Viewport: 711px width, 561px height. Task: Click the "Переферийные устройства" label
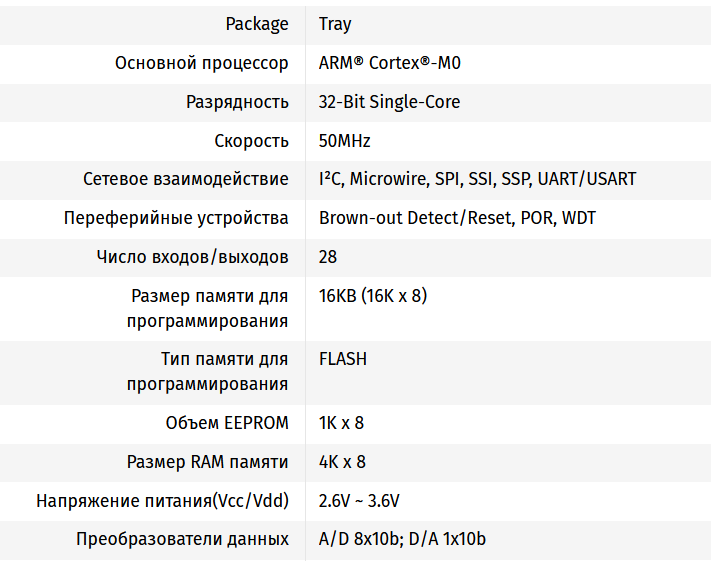point(176,218)
